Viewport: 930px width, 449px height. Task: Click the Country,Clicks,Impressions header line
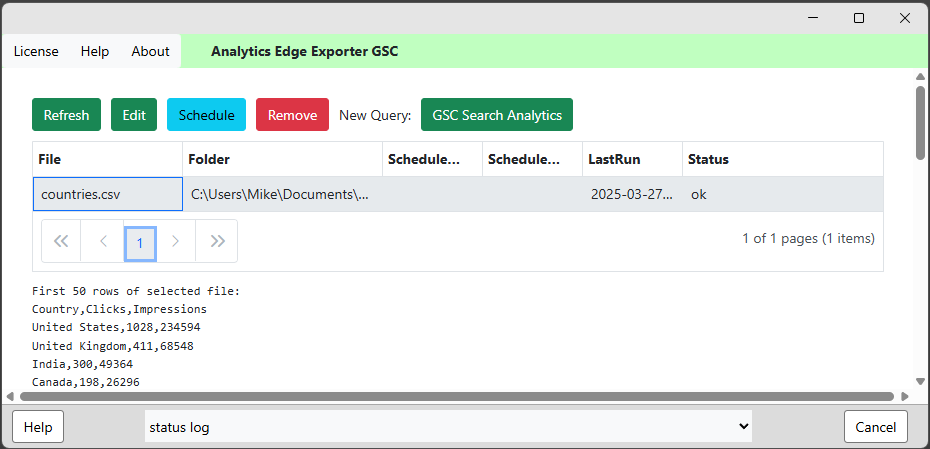pyautogui.click(x=119, y=309)
